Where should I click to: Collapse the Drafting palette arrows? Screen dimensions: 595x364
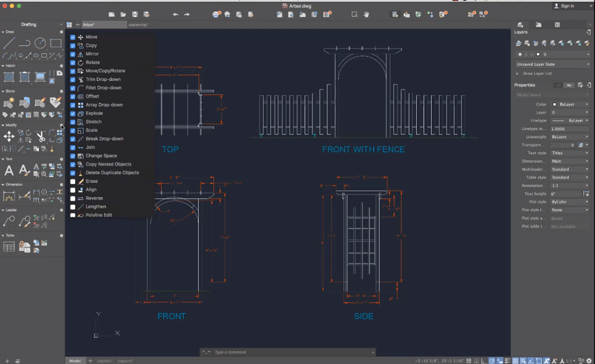[61, 24]
